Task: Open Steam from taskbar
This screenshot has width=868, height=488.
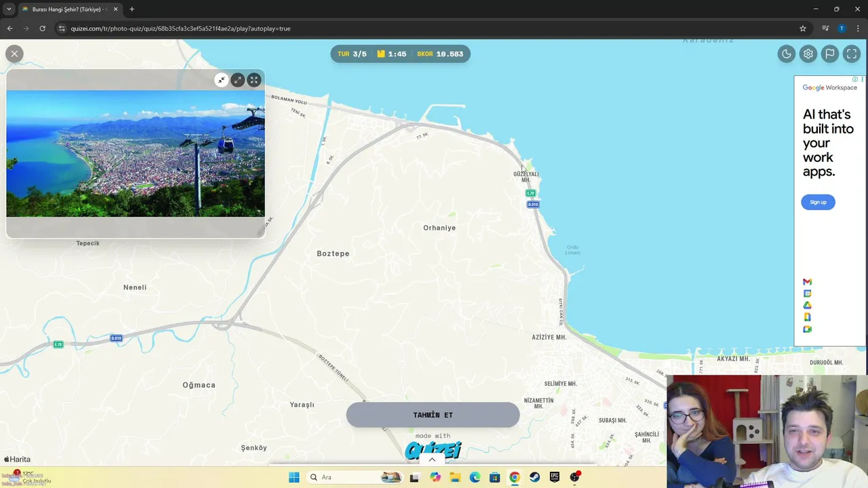Action: 534,477
